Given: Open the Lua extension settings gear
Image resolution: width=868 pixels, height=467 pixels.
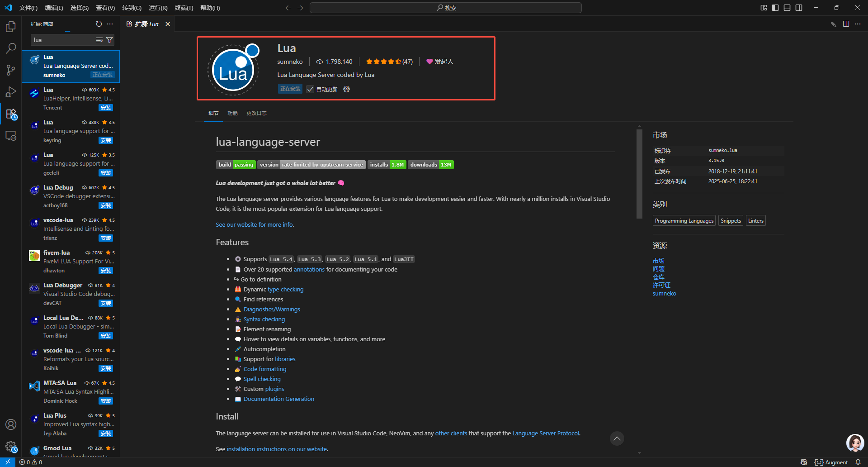Looking at the screenshot, I should pyautogui.click(x=347, y=89).
